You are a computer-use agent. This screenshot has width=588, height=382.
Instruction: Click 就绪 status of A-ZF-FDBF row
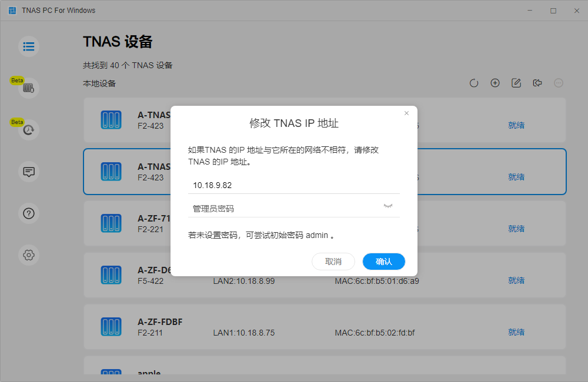pos(516,332)
